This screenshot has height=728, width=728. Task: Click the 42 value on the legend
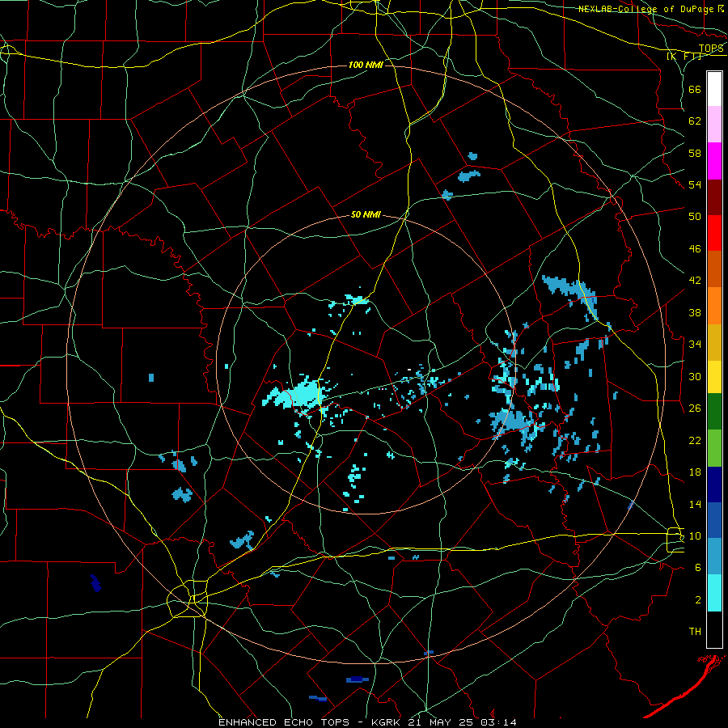pos(695,280)
